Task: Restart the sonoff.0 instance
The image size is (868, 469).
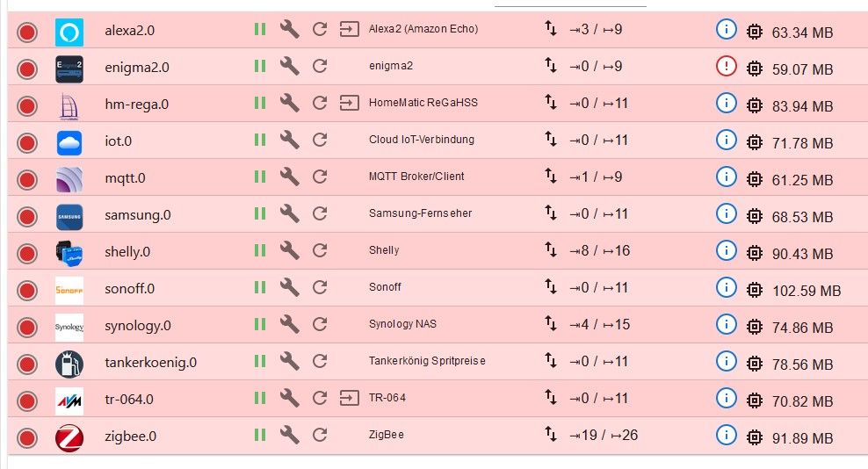Action: (320, 287)
